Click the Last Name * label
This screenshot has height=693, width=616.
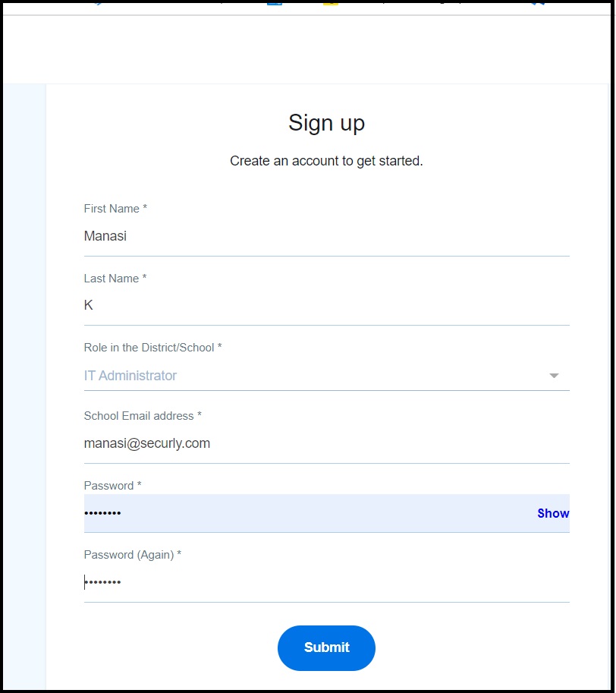pos(115,279)
